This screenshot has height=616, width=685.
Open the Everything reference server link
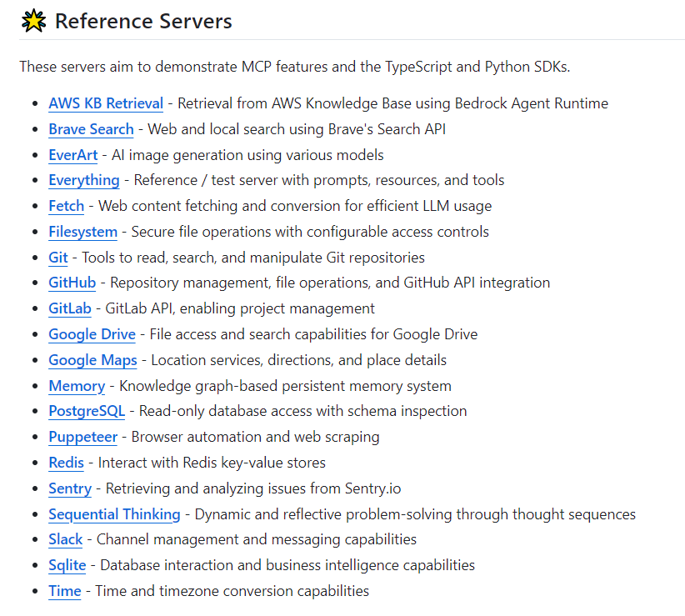[84, 180]
